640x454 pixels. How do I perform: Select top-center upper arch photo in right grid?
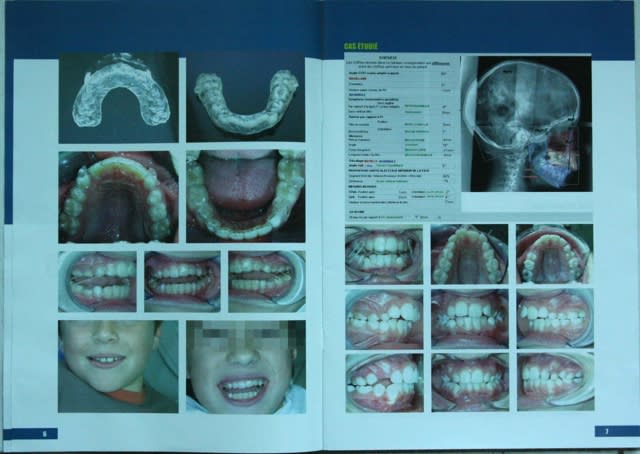[x=469, y=254]
